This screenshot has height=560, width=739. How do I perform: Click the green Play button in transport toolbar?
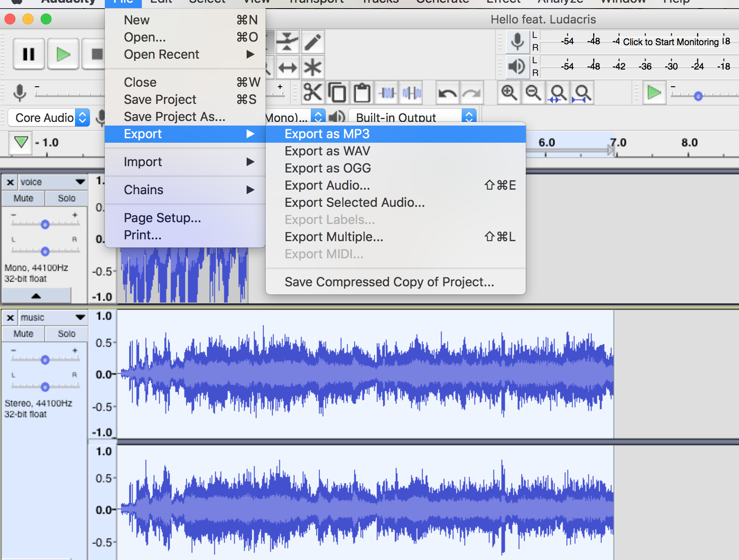[63, 54]
